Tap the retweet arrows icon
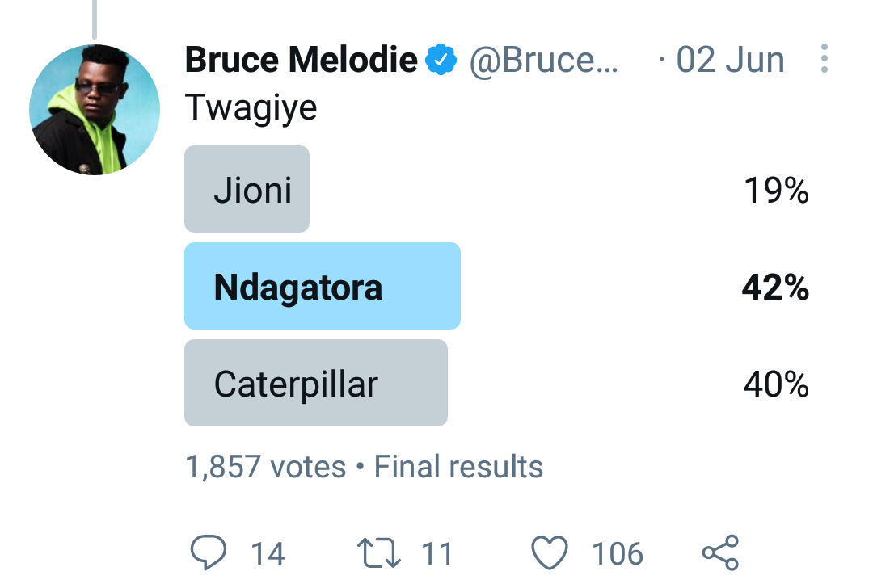 pyautogui.click(x=378, y=553)
